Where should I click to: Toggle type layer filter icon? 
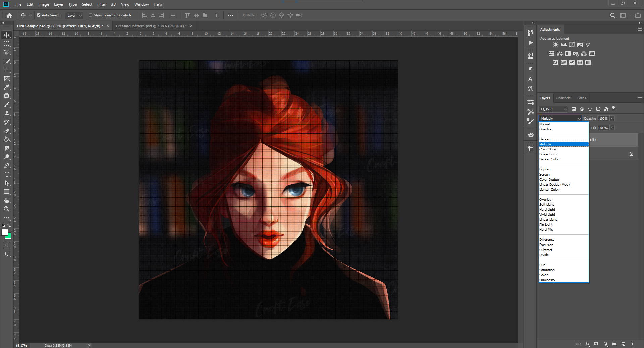590,109
